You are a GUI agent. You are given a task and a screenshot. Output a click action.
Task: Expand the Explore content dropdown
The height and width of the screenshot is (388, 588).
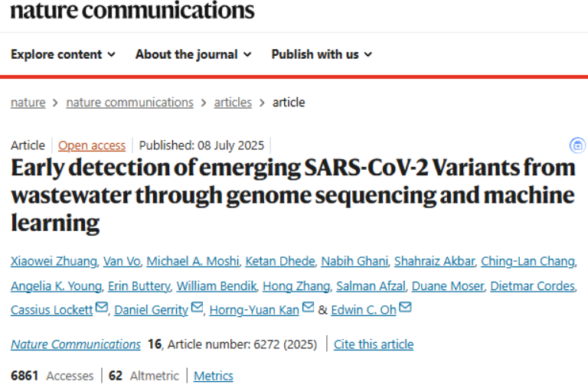(x=64, y=54)
